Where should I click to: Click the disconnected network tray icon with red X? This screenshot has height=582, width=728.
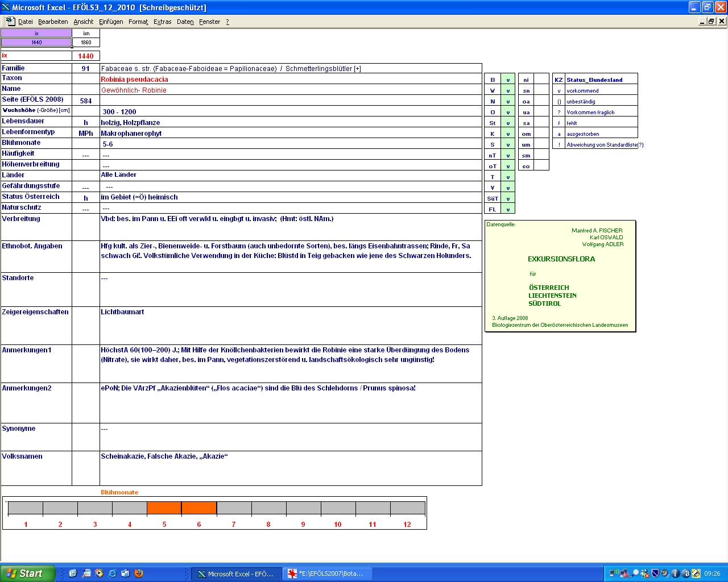pyautogui.click(x=624, y=573)
